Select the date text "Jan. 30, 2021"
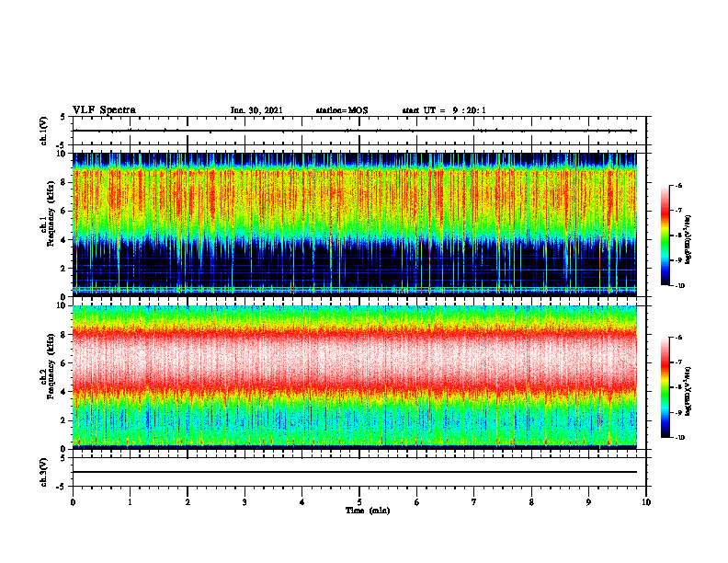The width and height of the screenshot is (728, 563). 256,110
